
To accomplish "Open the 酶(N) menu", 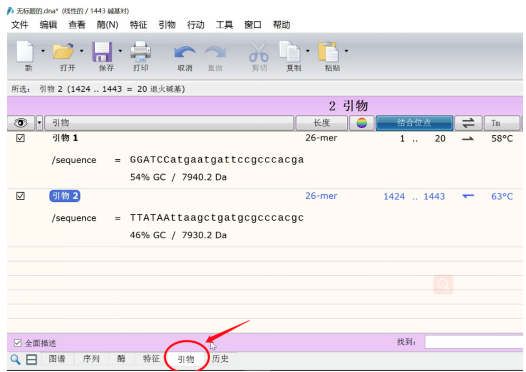I will pyautogui.click(x=107, y=25).
